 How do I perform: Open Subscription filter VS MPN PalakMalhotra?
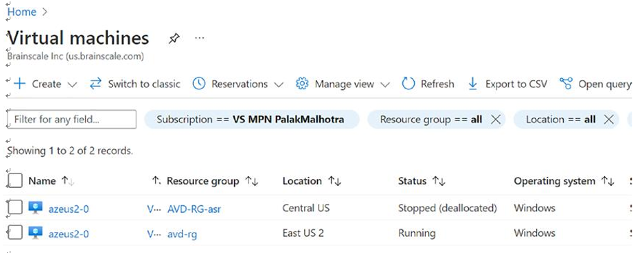252,120
